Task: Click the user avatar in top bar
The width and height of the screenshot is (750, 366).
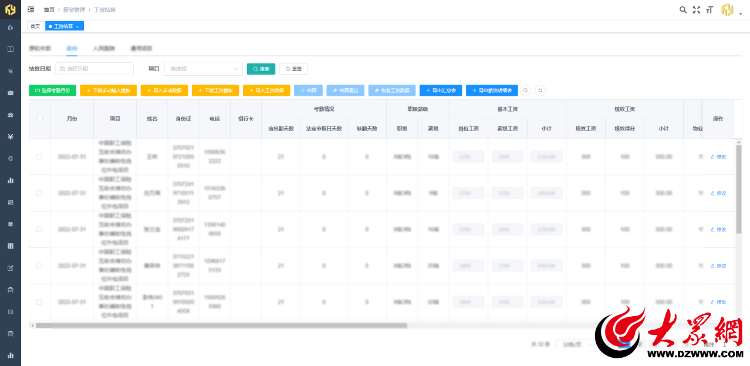Action: pyautogui.click(x=728, y=10)
